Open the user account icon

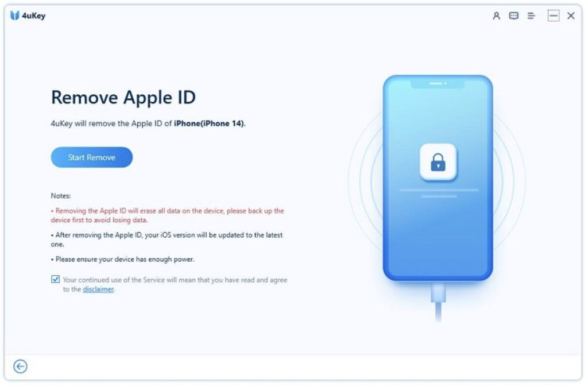[x=496, y=16]
